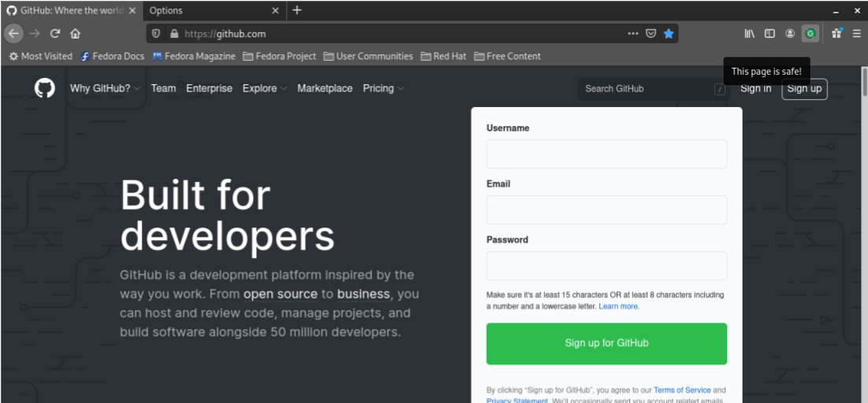Click the browser forward arrow
The height and width of the screenshot is (403, 868).
click(35, 34)
